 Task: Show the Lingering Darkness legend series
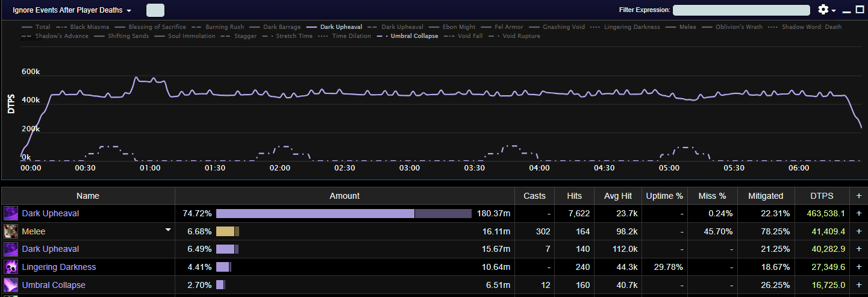point(625,27)
